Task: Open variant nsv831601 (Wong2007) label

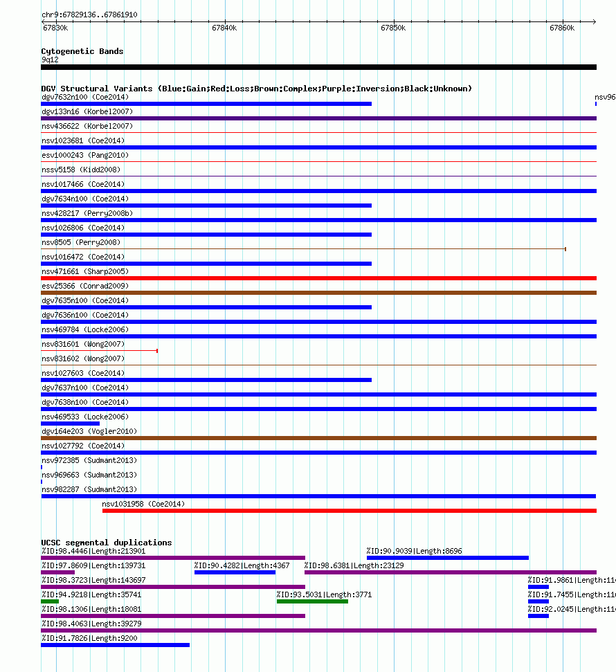Action: 83,345
